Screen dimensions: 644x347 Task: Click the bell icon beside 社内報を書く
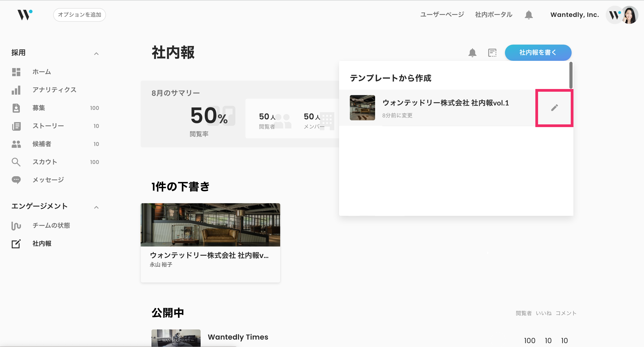pyautogui.click(x=472, y=53)
